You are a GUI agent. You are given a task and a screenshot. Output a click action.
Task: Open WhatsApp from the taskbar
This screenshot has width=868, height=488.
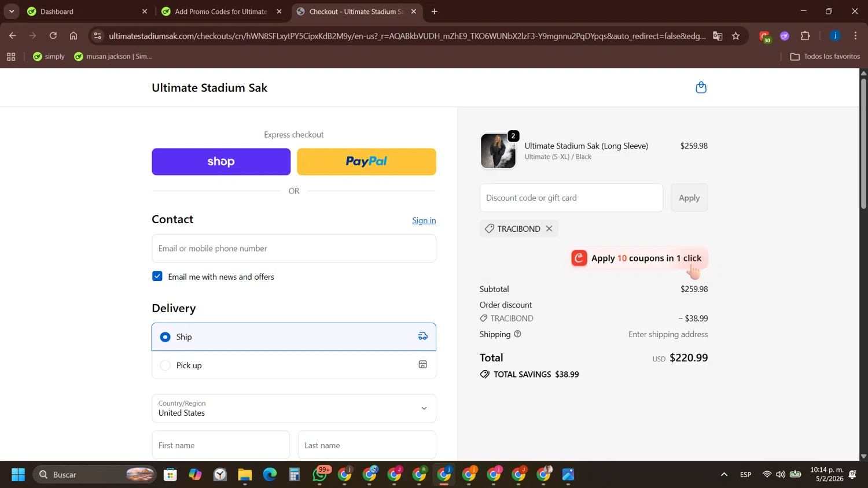click(320, 475)
